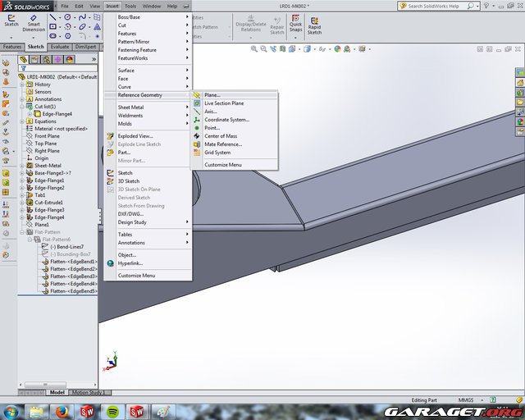Select Hyperlink... from the Insert menu
525x420 pixels.
(x=131, y=263)
